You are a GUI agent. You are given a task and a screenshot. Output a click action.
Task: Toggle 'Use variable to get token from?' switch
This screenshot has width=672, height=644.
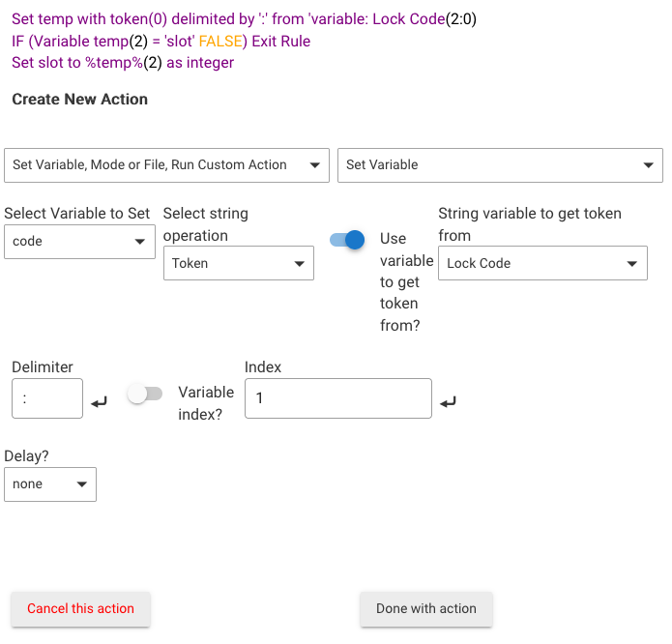point(347,240)
